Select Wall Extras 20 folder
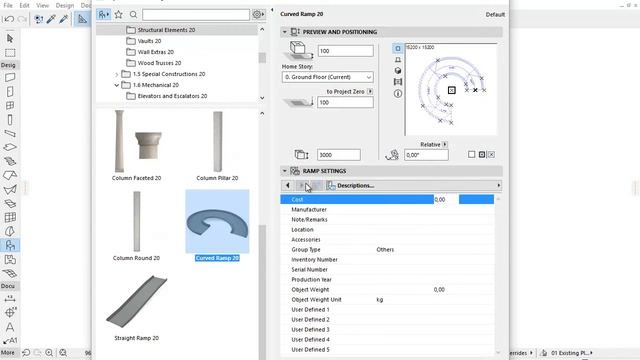640x360 pixels. pyautogui.click(x=156, y=52)
